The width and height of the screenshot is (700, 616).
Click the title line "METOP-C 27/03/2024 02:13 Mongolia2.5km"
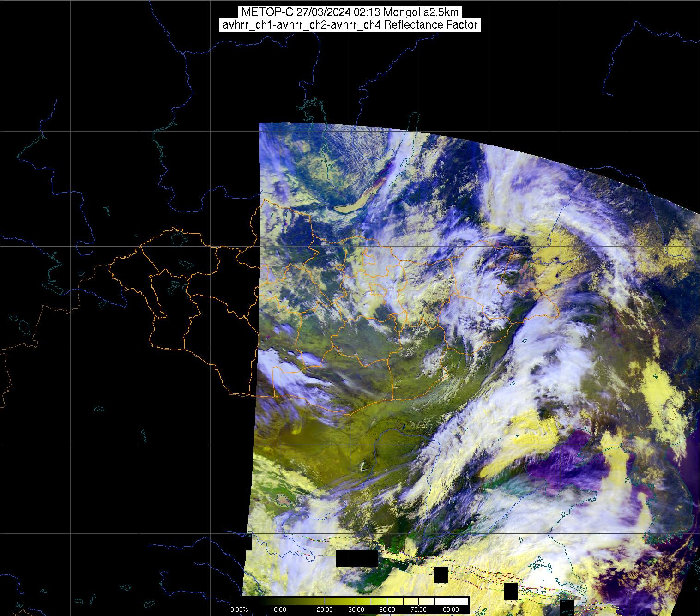[x=350, y=12]
